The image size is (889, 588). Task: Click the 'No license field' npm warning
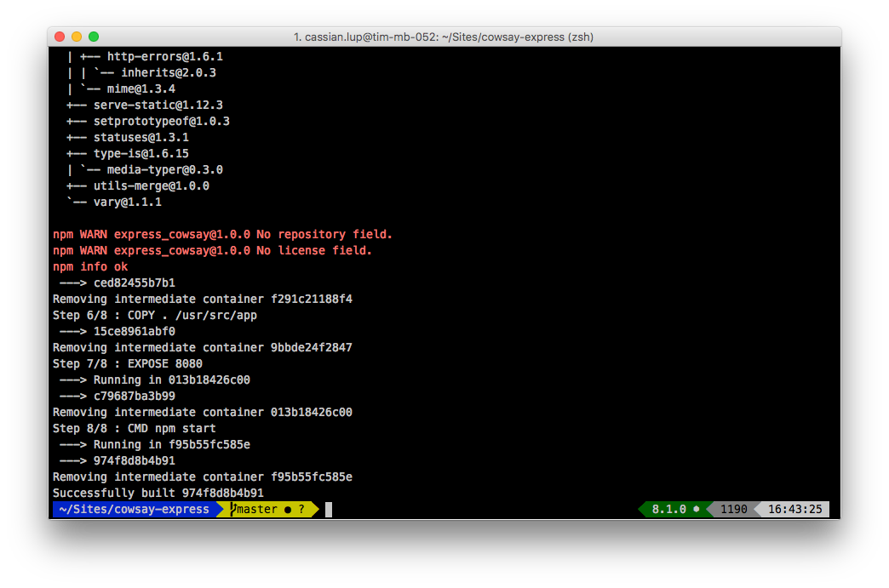tap(213, 250)
